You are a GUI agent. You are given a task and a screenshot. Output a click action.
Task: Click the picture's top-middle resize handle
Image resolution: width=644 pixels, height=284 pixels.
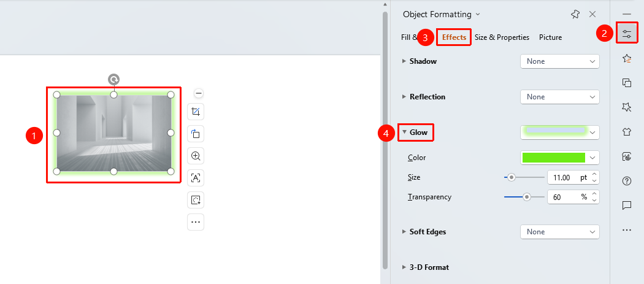[x=113, y=95]
